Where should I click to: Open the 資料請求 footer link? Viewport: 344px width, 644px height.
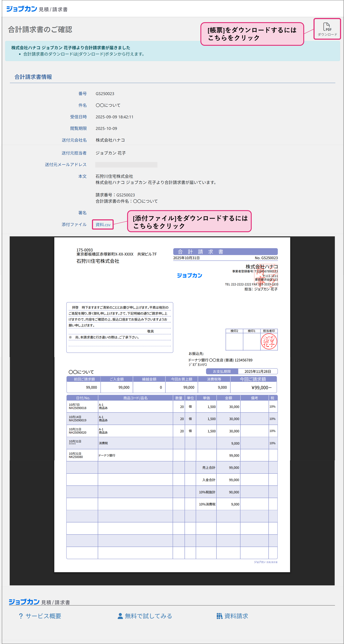pyautogui.click(x=236, y=616)
